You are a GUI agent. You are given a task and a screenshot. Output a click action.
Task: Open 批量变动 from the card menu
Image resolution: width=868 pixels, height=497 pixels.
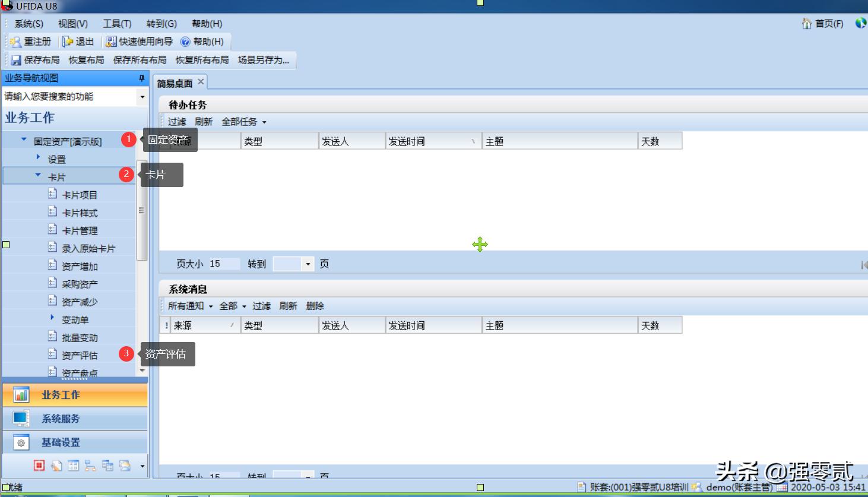(78, 337)
